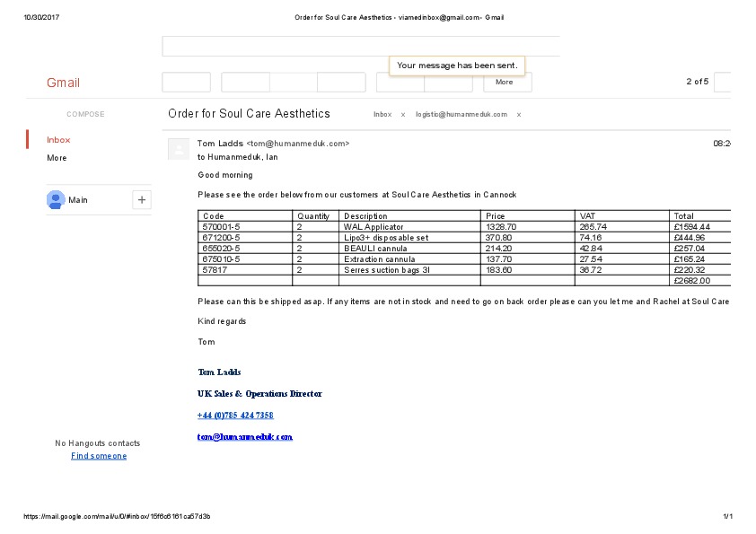The height and width of the screenshot is (534, 756).
Task: Click the 'Your message has been sent' notification
Action: (457, 66)
